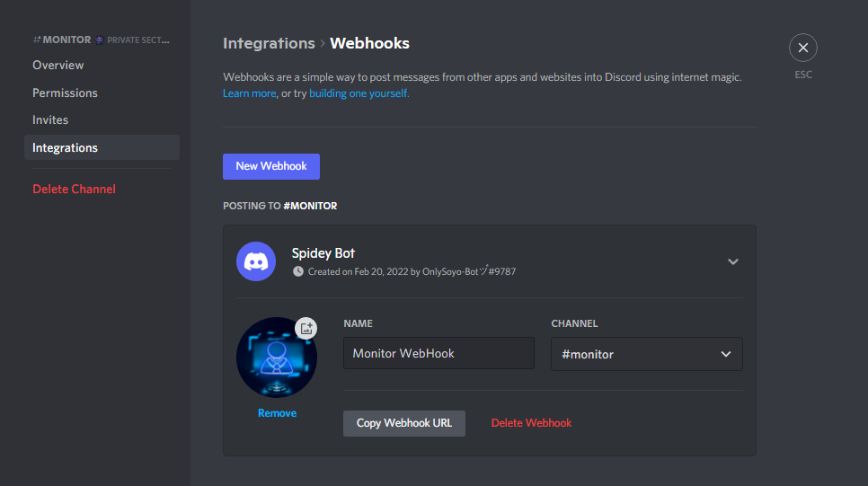Click the New Webhook button
Viewport: 868px width, 486px height.
pos(271,166)
